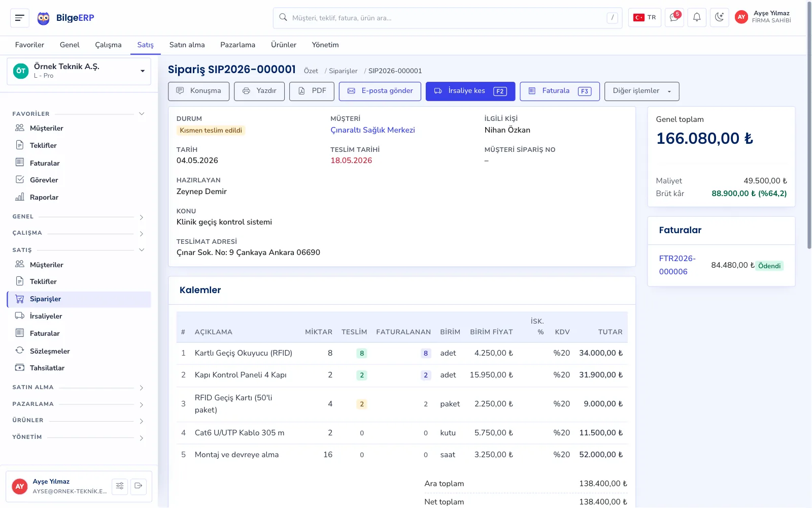Open the TR language selector

coord(645,18)
